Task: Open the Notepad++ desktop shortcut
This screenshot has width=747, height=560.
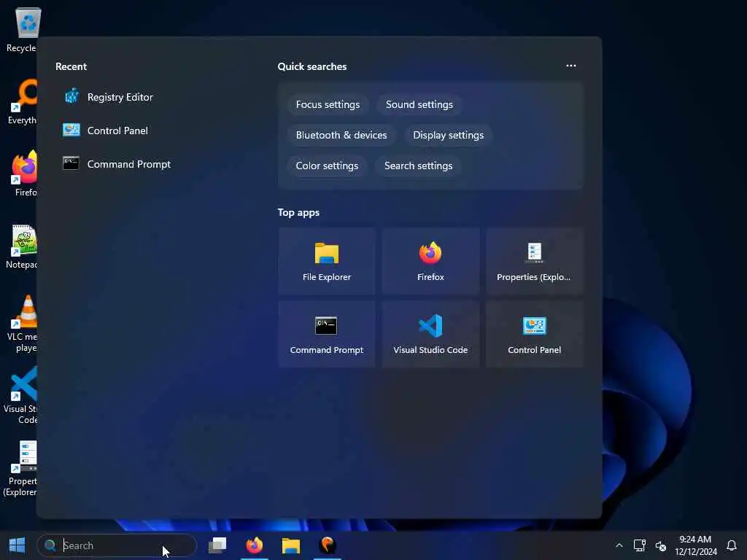Action: (x=22, y=246)
